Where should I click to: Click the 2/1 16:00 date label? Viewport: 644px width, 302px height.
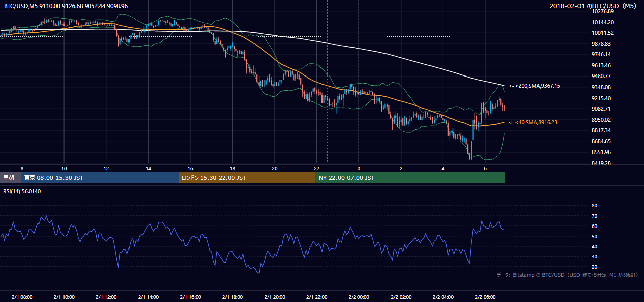190,297
